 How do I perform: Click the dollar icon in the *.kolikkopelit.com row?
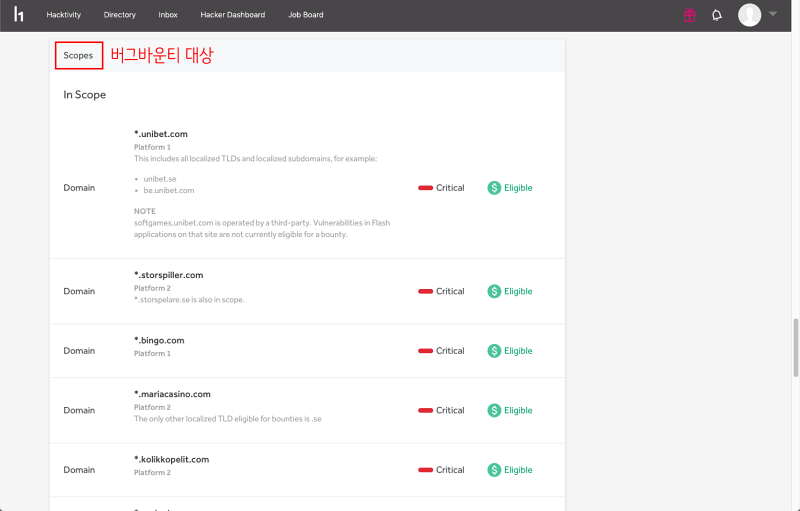[494, 470]
